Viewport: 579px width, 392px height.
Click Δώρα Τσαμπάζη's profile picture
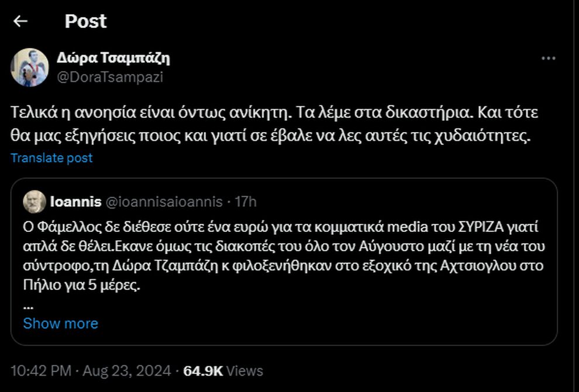[30, 67]
